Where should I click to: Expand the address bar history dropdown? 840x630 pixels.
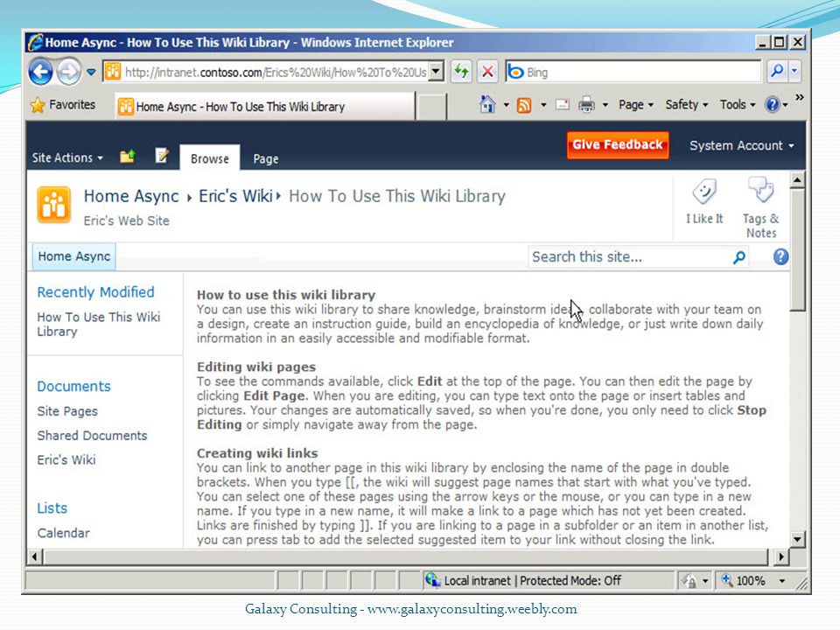(437, 71)
